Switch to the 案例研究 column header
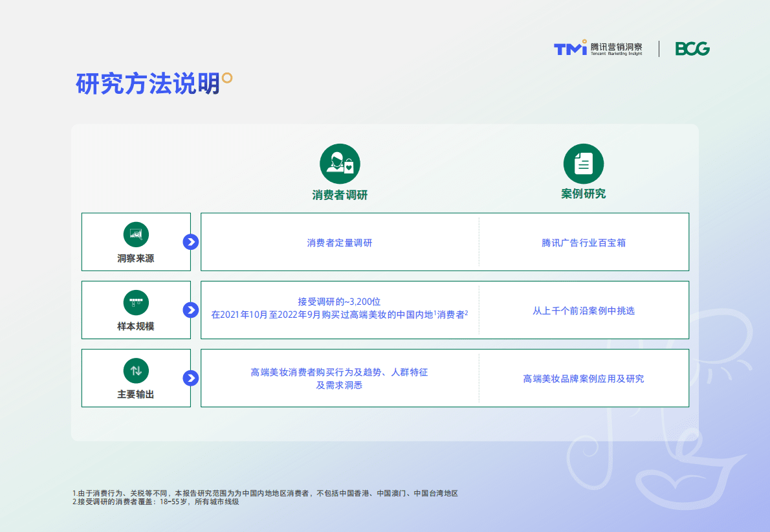The height and width of the screenshot is (532, 770). (584, 193)
